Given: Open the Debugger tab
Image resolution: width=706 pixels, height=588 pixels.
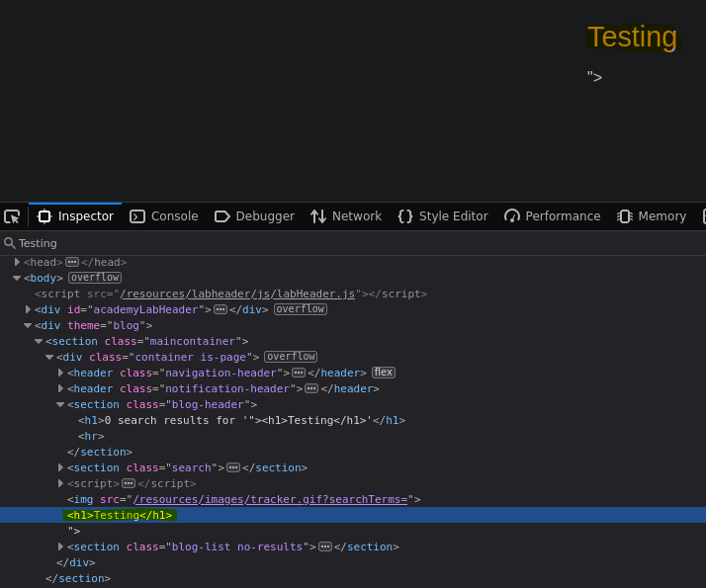Looking at the screenshot, I should (254, 216).
